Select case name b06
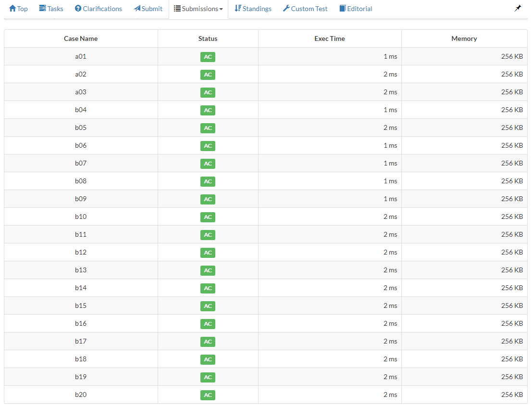Screen dimensions: 532x408 [81, 145]
